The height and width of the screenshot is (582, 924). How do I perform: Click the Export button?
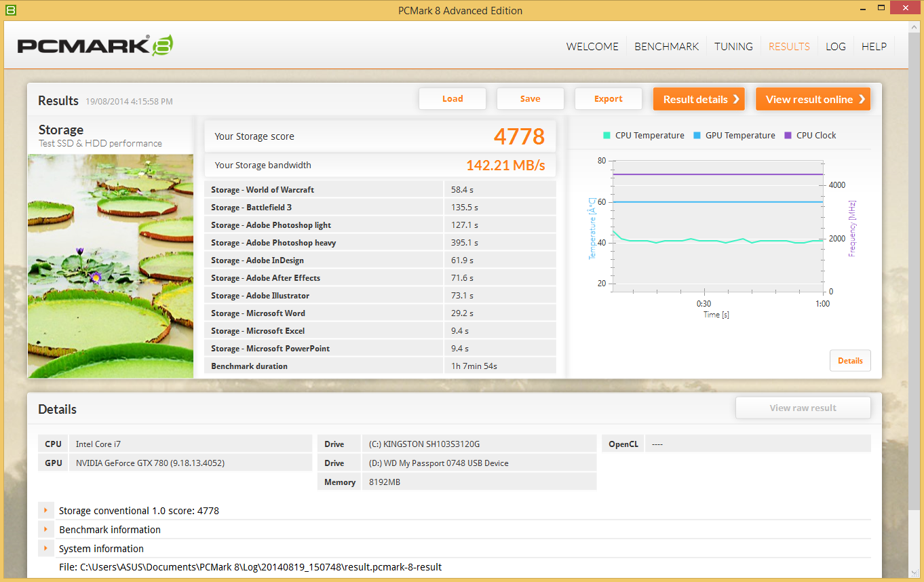609,99
